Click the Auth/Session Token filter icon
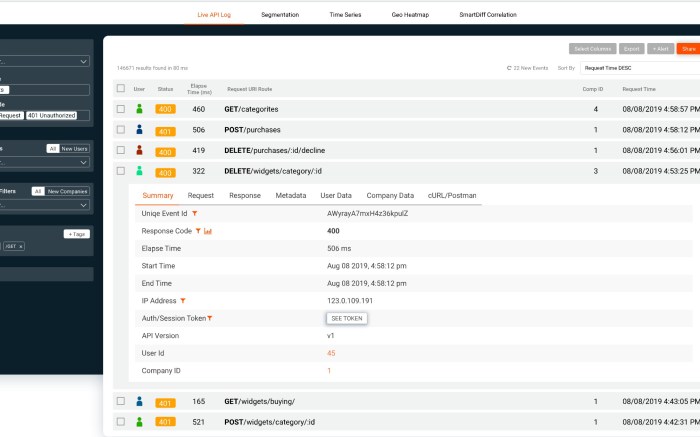The width and height of the screenshot is (700, 437). (x=210, y=318)
